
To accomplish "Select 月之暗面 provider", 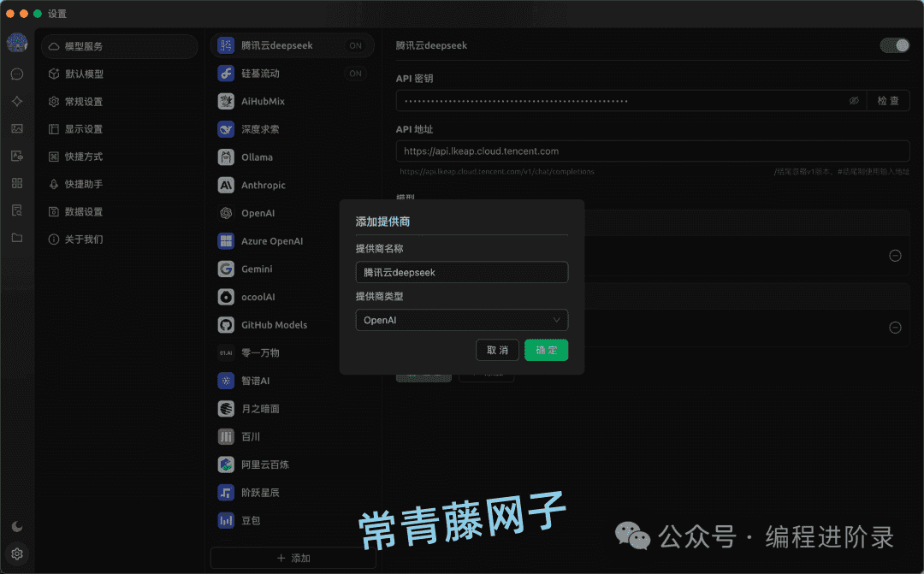I will (292, 408).
